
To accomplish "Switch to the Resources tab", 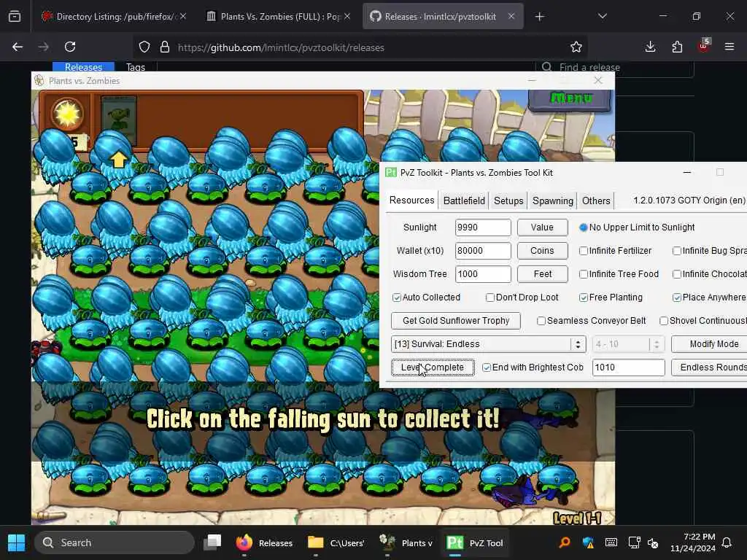I will (411, 200).
